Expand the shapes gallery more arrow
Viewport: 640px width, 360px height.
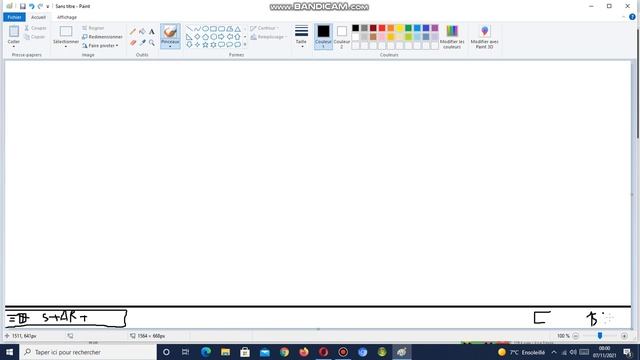tap(245, 44)
